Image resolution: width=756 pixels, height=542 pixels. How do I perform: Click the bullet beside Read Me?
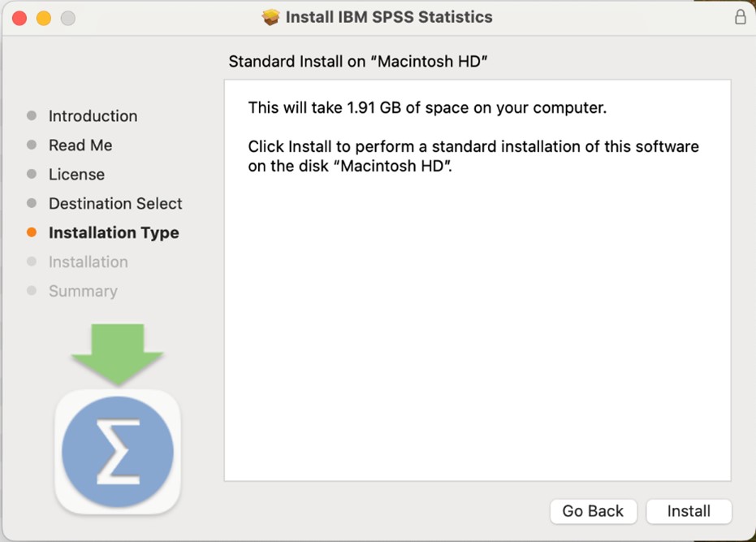[x=32, y=145]
